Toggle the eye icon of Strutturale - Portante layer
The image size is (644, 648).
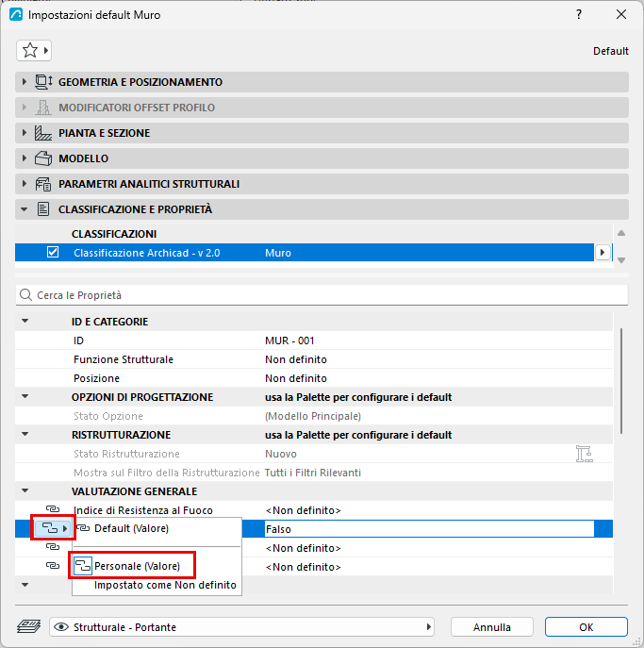61,627
